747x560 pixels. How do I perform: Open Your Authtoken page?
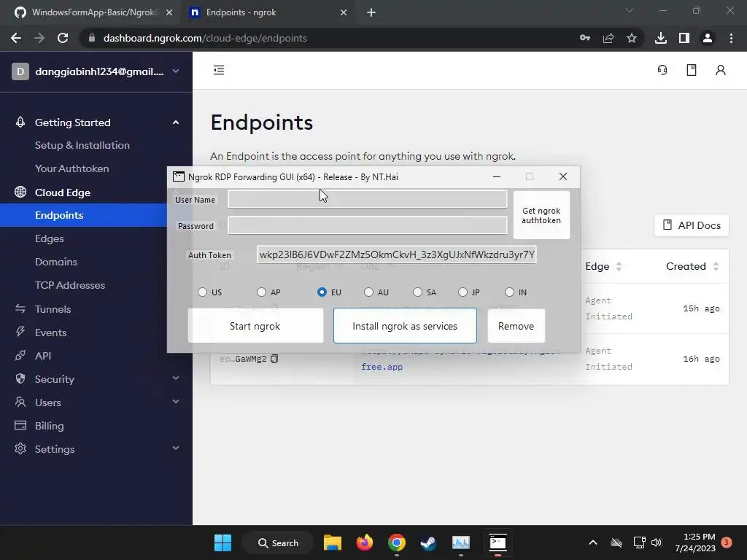pos(72,168)
